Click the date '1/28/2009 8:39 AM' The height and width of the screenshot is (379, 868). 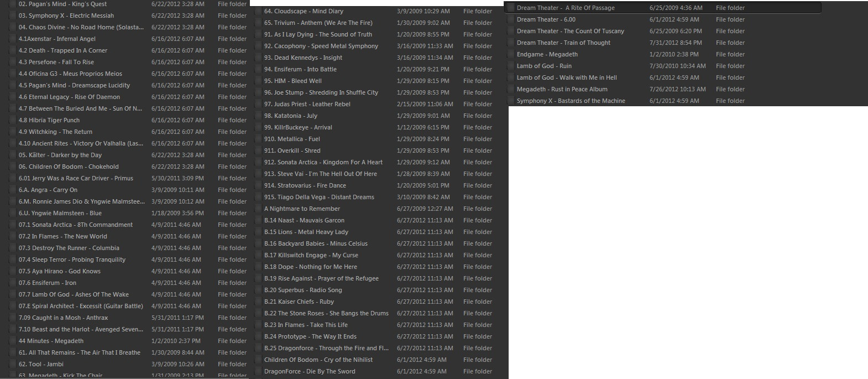[423, 174]
